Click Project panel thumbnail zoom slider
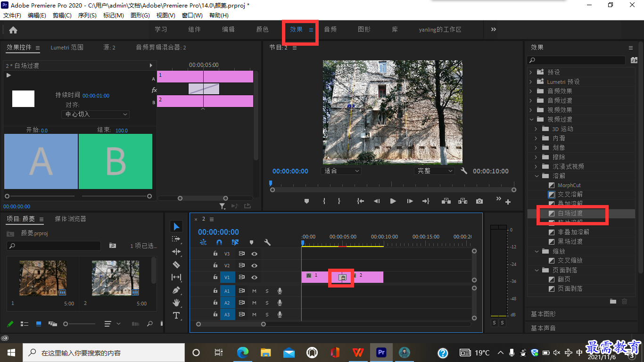This screenshot has height=362, width=644. coord(80,324)
